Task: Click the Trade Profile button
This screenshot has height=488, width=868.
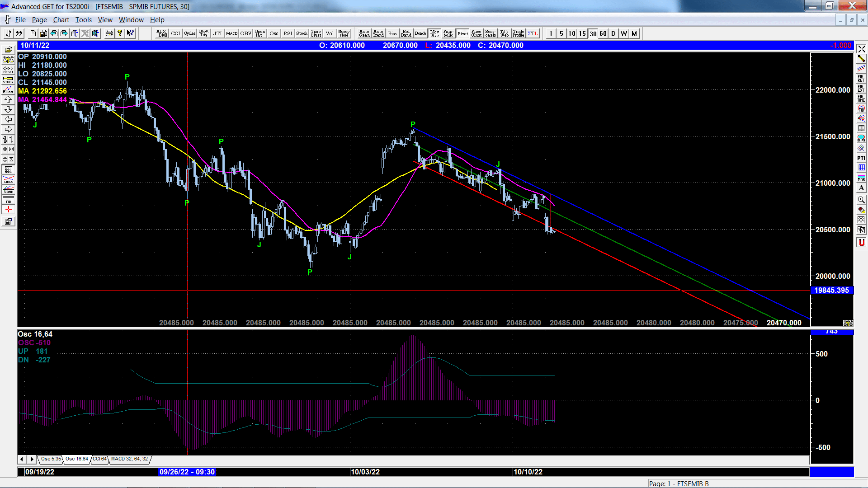Action: click(519, 33)
